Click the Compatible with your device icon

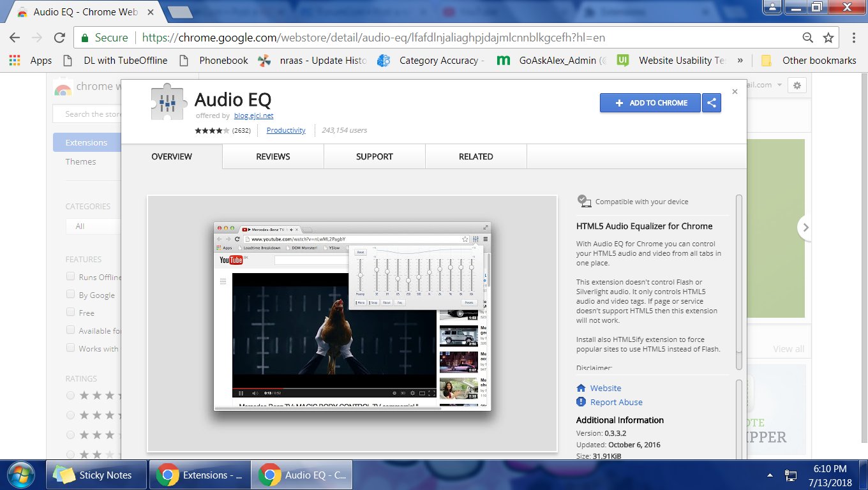coord(584,201)
